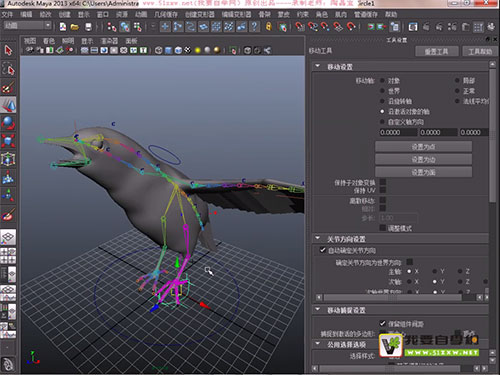The image size is (500, 375).
Task: Open the menu set dropdown 动画
Action: [27, 26]
